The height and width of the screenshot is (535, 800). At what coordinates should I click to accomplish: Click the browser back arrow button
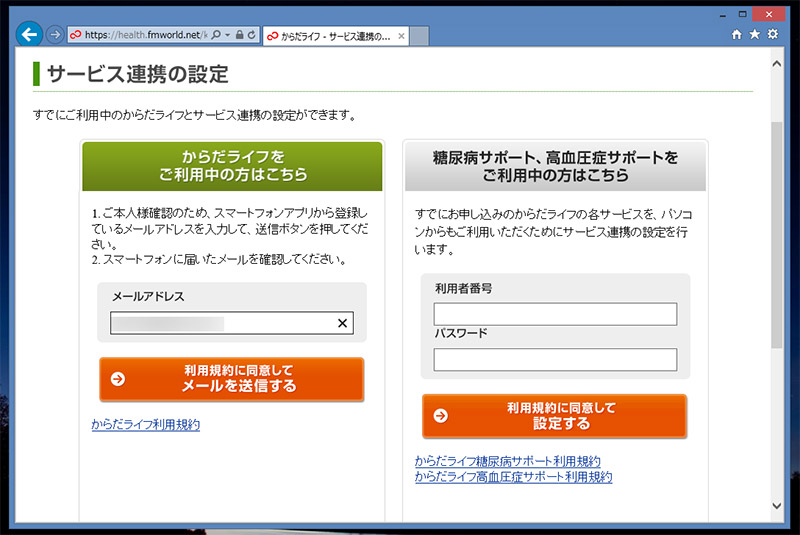(x=30, y=34)
